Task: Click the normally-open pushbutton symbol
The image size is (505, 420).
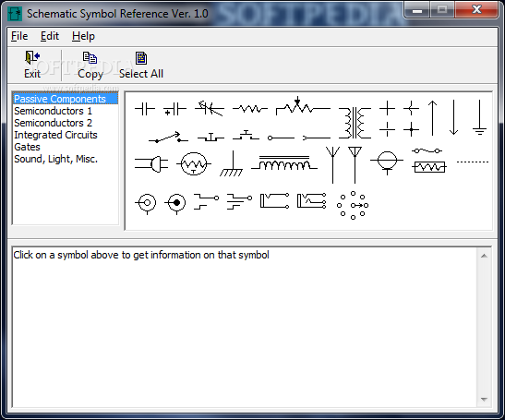Action: 246,136
